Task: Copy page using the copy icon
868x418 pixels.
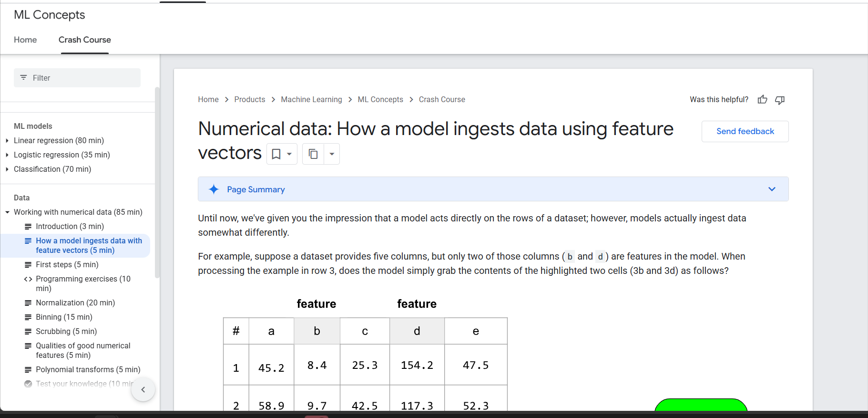Action: (x=313, y=154)
